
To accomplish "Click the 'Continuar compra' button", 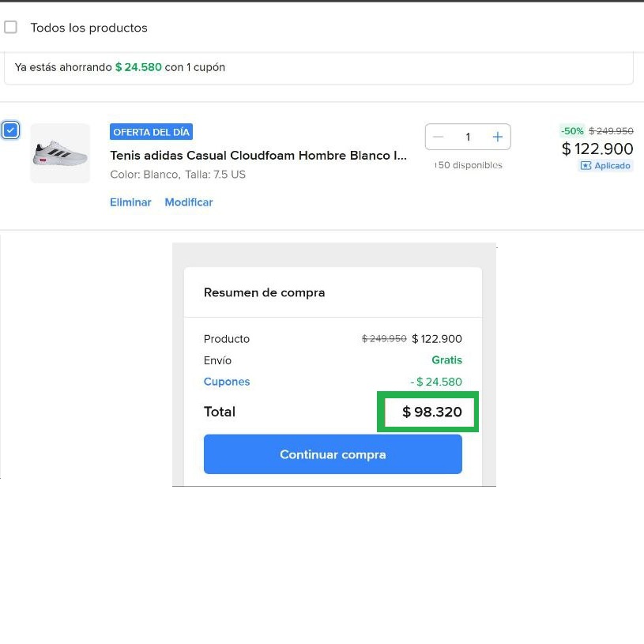I will (x=333, y=454).
